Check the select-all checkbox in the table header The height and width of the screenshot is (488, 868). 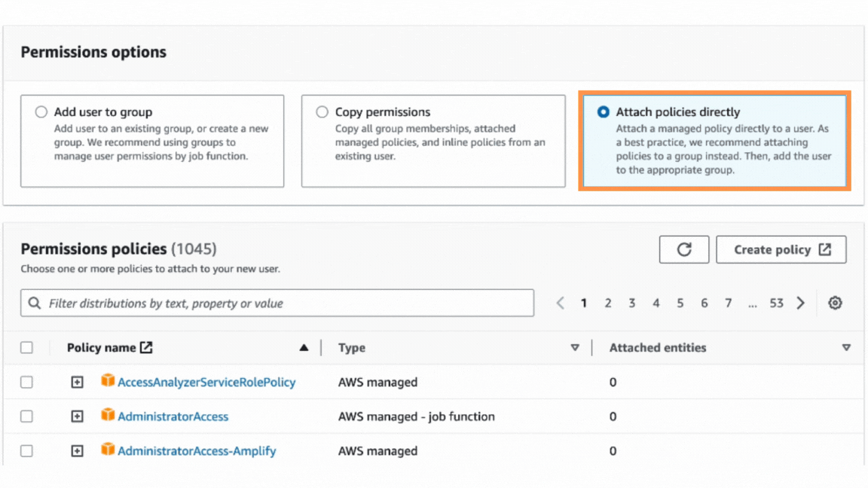[x=26, y=347]
